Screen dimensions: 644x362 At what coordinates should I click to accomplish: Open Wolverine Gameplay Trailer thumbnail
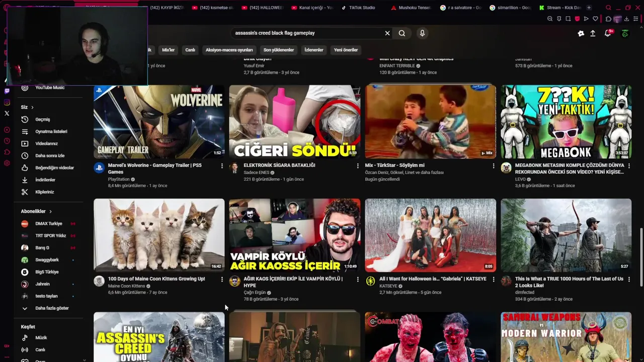click(159, 122)
